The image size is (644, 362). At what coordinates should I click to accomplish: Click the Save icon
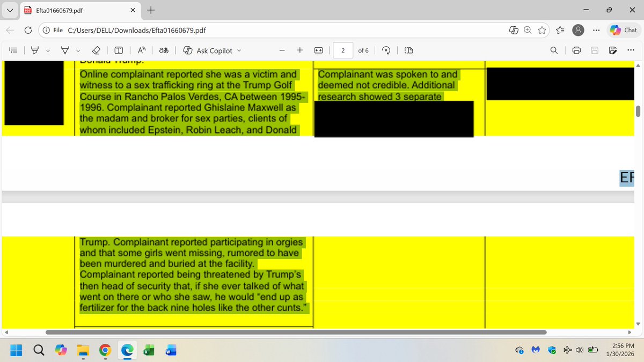pos(595,50)
